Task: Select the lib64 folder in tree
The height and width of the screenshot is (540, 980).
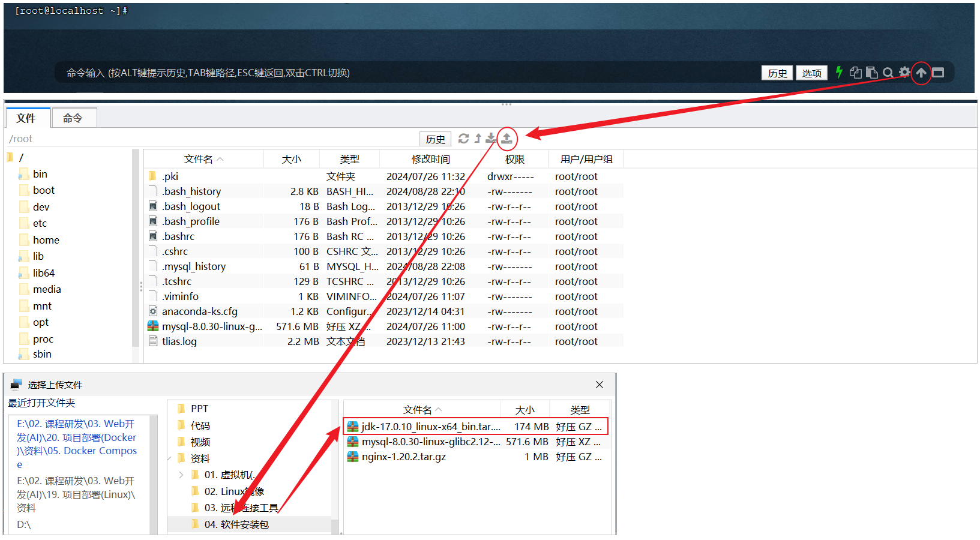Action: coord(44,273)
